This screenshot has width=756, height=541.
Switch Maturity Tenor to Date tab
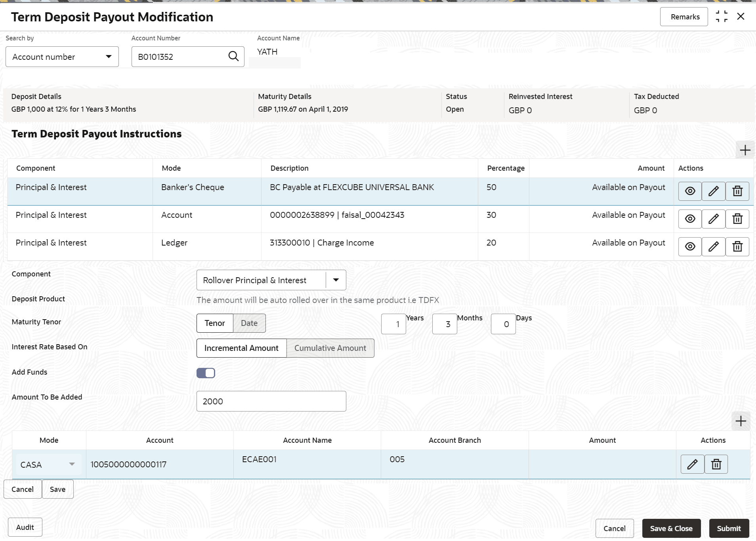[249, 323]
